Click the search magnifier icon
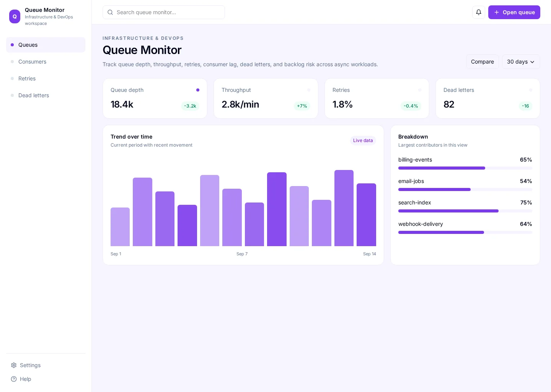 point(110,12)
